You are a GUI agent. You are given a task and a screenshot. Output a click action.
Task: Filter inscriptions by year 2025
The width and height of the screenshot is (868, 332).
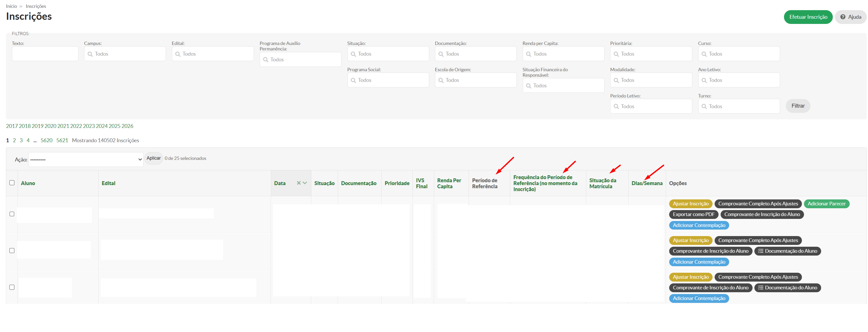114,126
